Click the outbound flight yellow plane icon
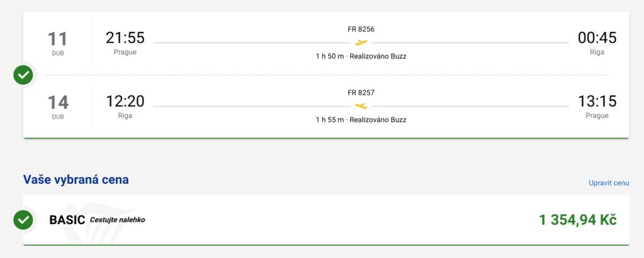The height and width of the screenshot is (258, 644). [361, 43]
